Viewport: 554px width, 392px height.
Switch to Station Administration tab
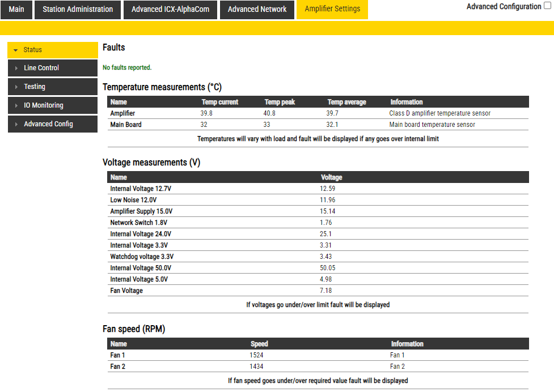click(78, 10)
